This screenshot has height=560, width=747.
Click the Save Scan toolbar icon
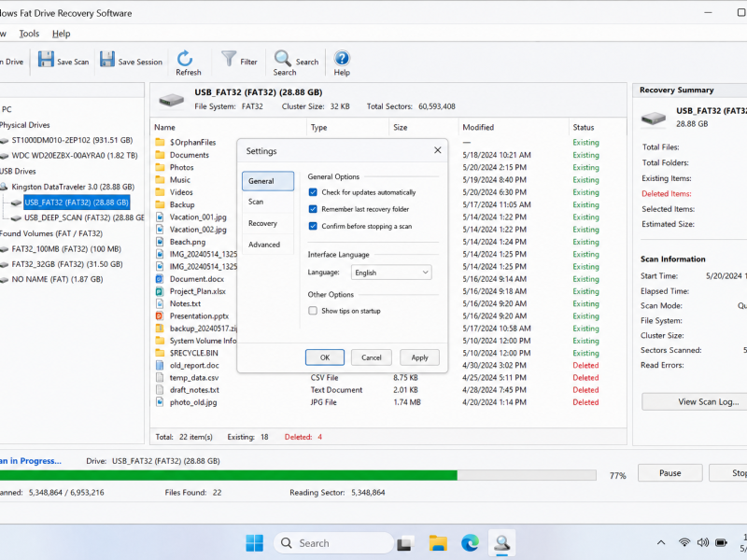(x=46, y=60)
